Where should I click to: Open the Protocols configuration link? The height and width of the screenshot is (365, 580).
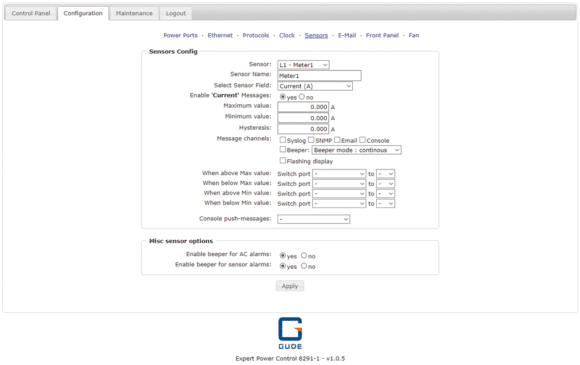[x=256, y=36]
